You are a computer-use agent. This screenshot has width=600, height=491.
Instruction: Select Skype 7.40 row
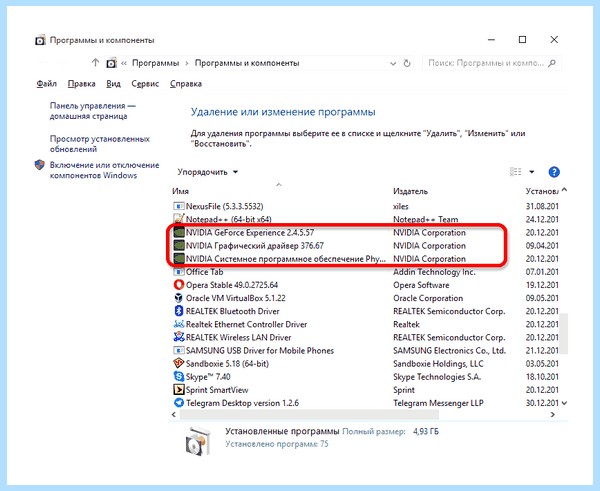[x=365, y=377]
